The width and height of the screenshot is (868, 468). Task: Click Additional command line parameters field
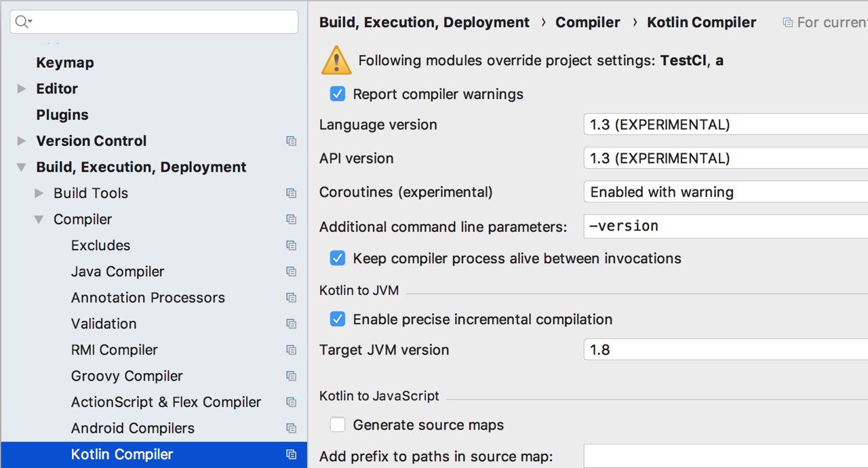coord(726,227)
